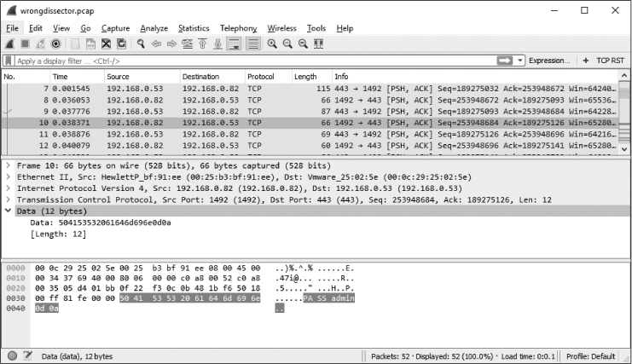The width and height of the screenshot is (632, 364).
Task: Open the Analyze menu
Action: point(154,28)
